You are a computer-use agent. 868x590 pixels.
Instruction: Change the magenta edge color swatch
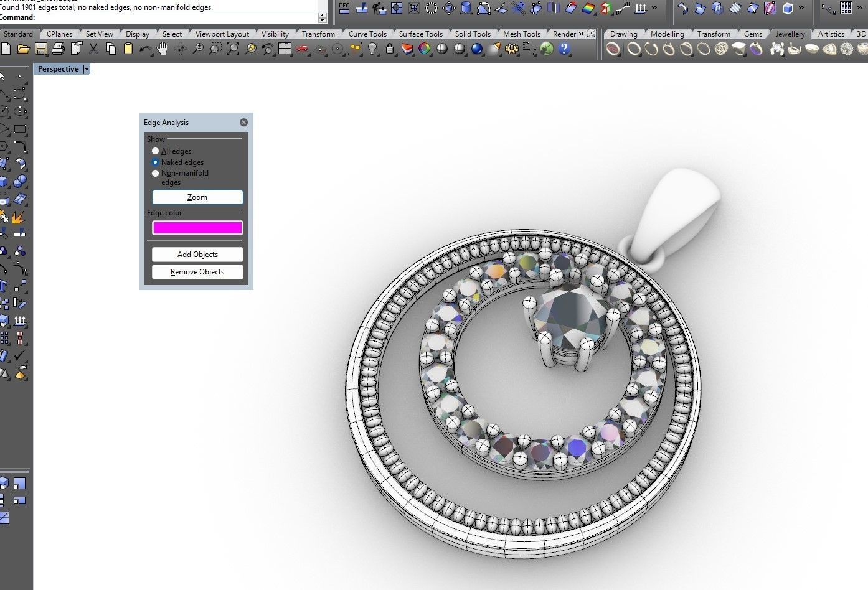(197, 228)
